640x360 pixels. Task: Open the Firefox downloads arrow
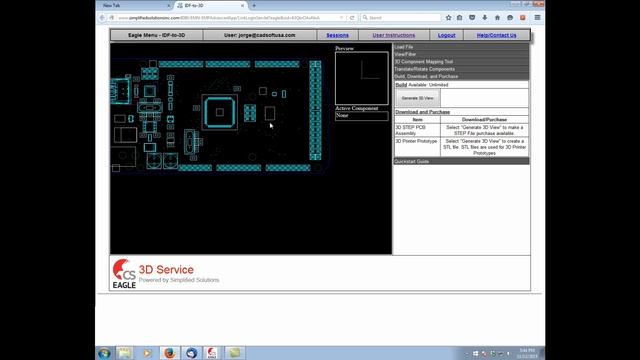pos(484,18)
